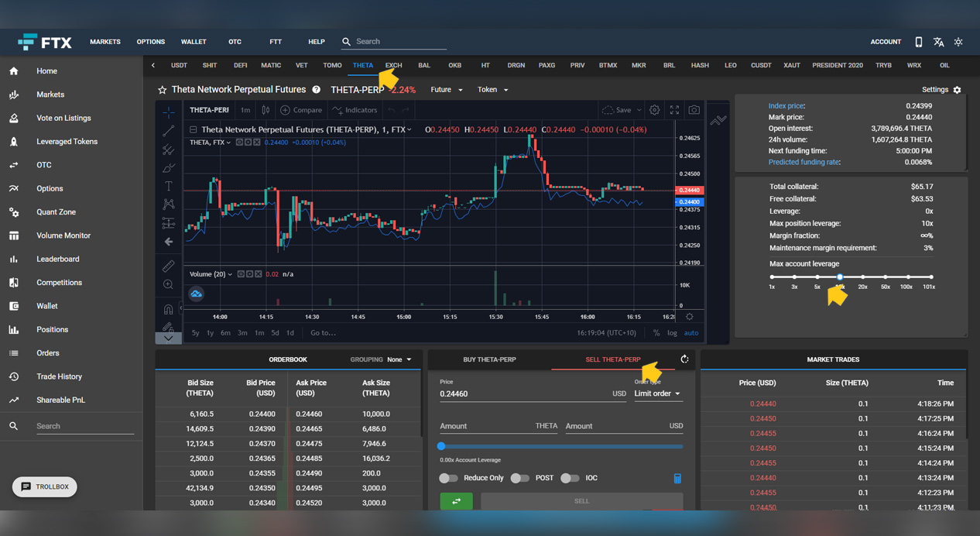The width and height of the screenshot is (980, 536).
Task: Select the chart zoom-in tool
Action: (x=169, y=285)
